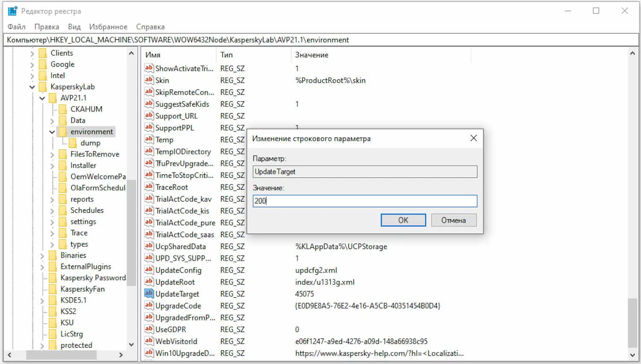Click the LicStrg folder icon
The width and height of the screenshot is (641, 364).
[53, 334]
